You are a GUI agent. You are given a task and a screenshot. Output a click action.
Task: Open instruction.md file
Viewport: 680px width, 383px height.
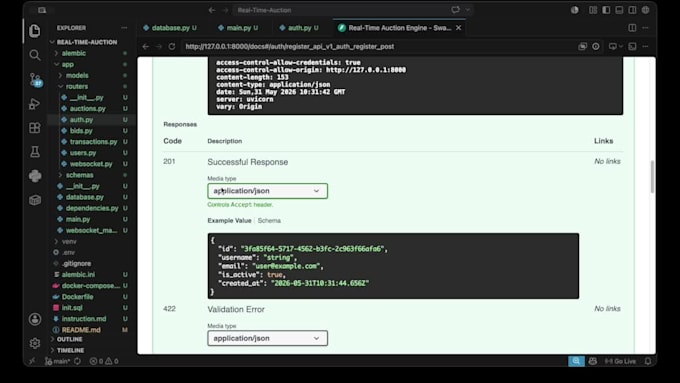click(x=84, y=319)
